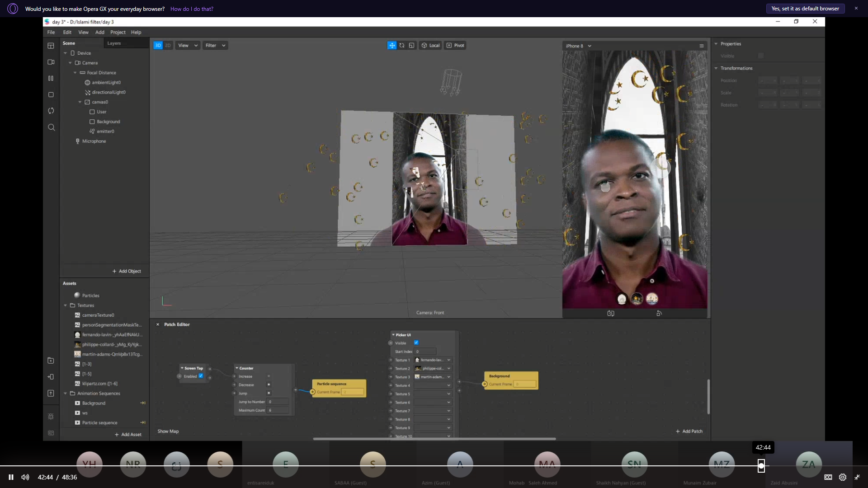868x488 pixels.
Task: Click the video camera icon in left toolbar
Action: 51,62
